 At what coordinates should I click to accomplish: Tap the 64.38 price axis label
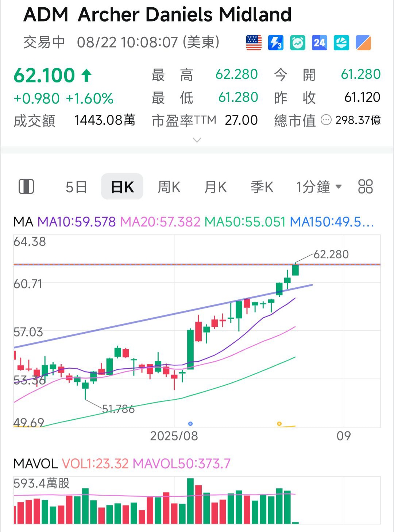(30, 241)
